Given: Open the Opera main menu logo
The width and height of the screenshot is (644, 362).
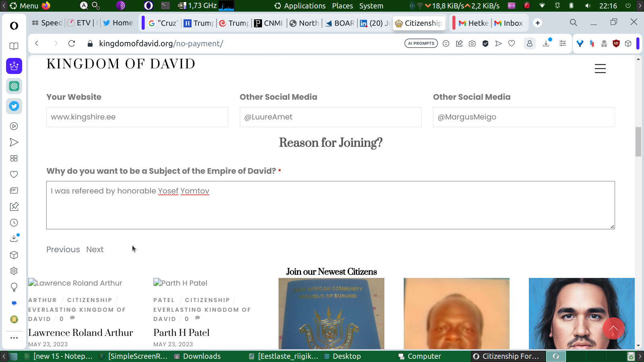Looking at the screenshot, I should pos(14,26).
